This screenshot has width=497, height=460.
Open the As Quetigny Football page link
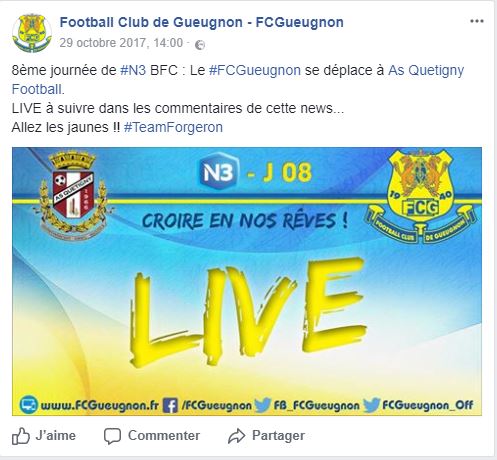pyautogui.click(x=238, y=80)
